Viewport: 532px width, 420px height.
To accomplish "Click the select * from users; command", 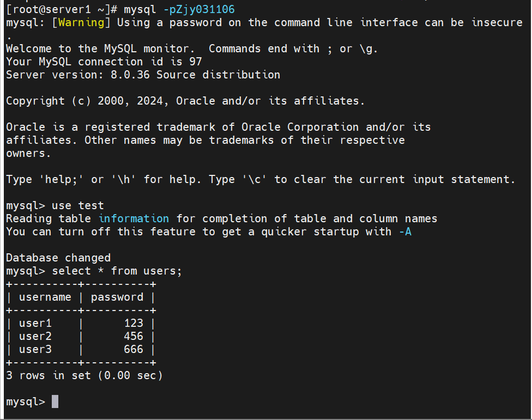I will pyautogui.click(x=117, y=271).
